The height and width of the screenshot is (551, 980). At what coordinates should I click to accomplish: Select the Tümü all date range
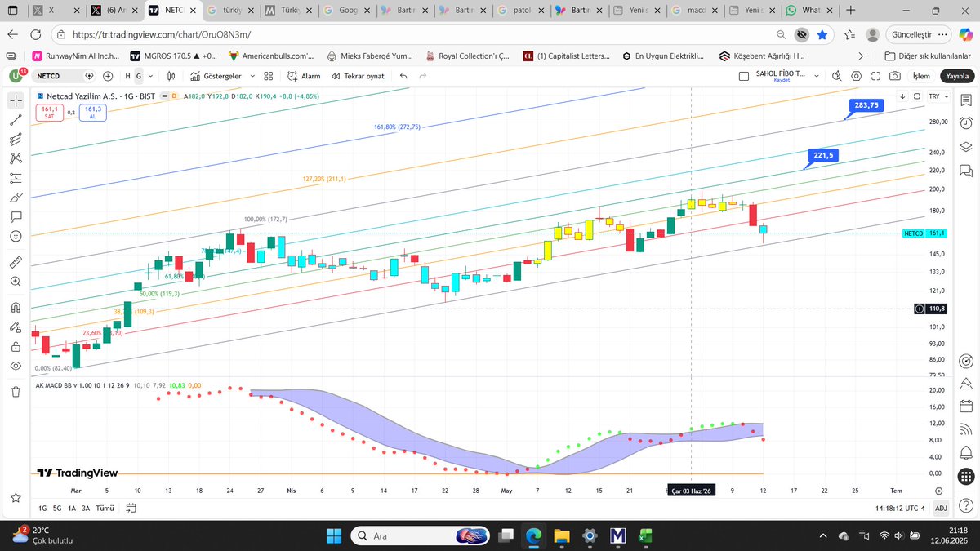click(x=104, y=508)
